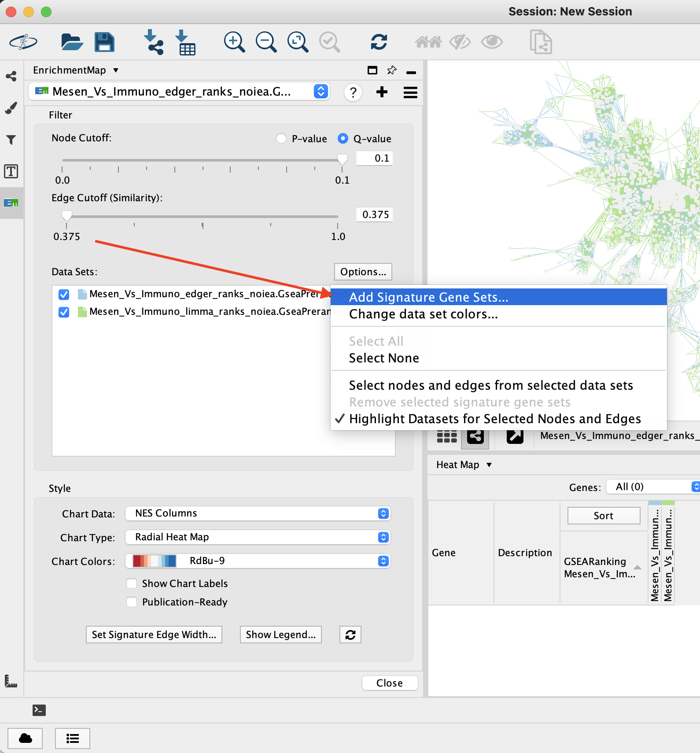The height and width of the screenshot is (753, 700).
Task: Open Network tab in side panel
Action: 11,76
